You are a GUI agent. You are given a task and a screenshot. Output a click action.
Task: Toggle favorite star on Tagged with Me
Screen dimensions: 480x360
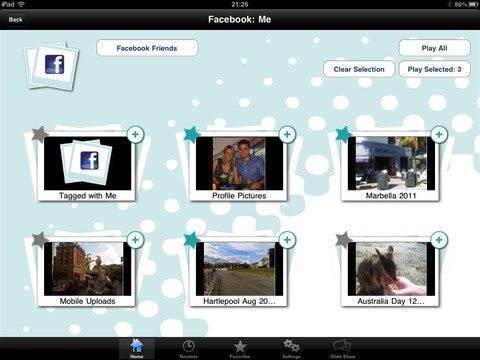pyautogui.click(x=40, y=135)
